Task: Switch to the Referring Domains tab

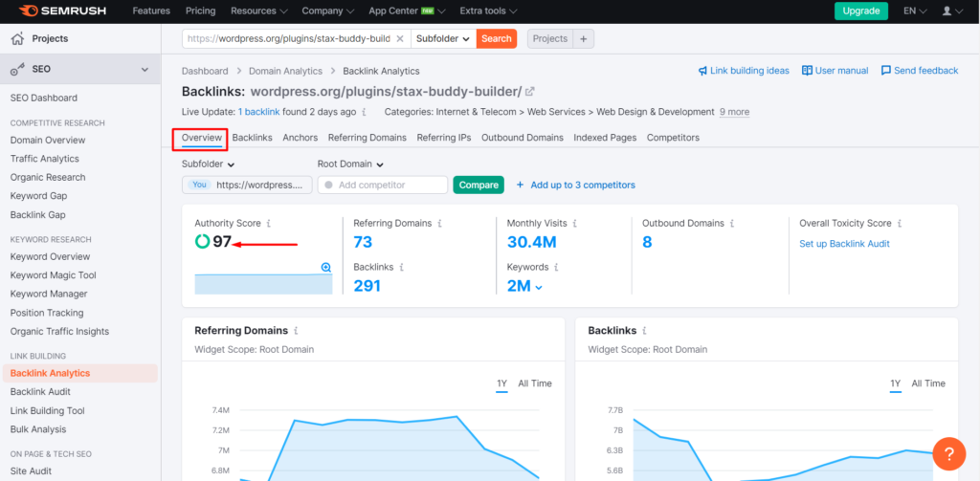Action: 367,138
